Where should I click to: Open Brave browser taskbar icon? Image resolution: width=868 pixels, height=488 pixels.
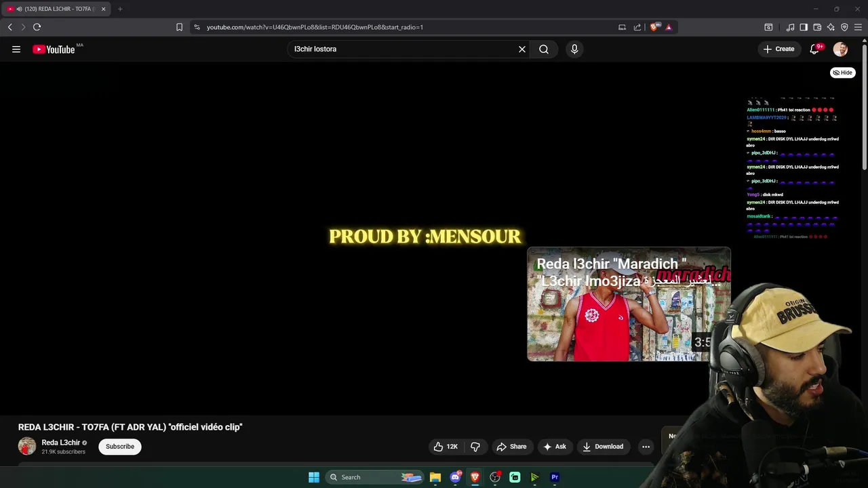click(475, 477)
